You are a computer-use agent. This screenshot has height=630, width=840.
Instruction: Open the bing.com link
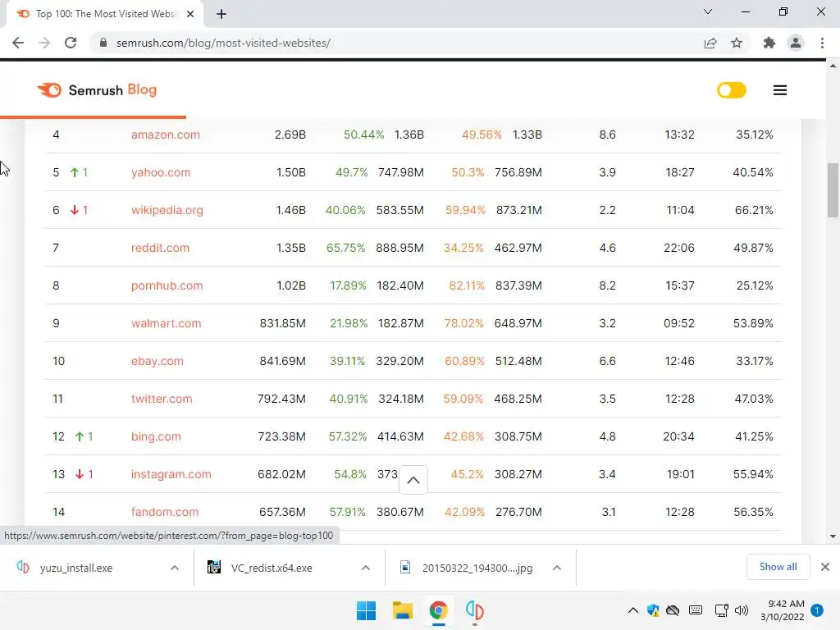[x=156, y=436]
